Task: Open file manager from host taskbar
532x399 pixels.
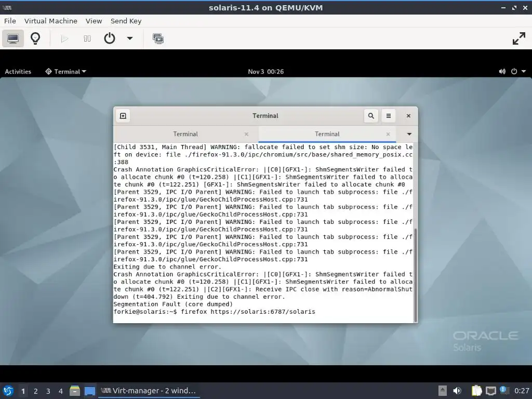Action: click(x=75, y=391)
